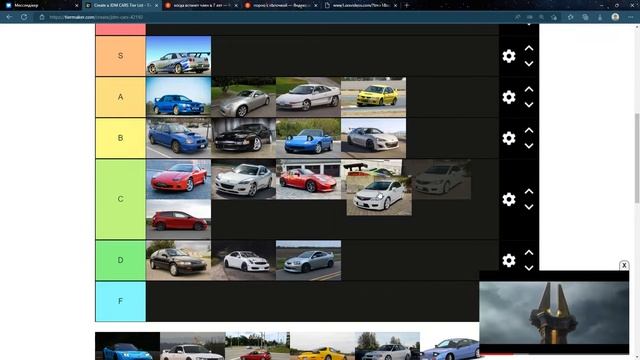
Task: Open the browser collections icon
Action: point(585,17)
